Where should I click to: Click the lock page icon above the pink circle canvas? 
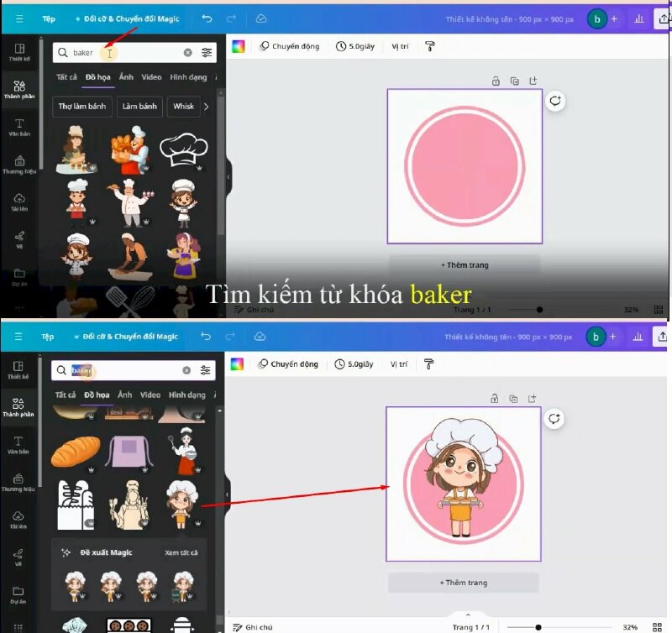[496, 81]
